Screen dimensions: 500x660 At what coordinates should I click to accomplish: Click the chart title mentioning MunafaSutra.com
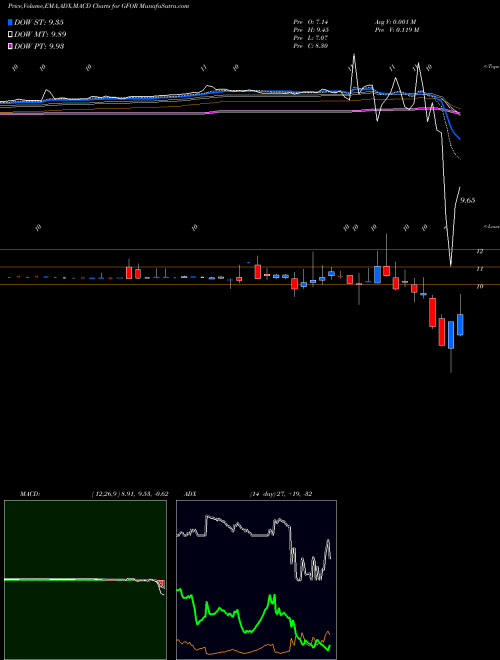coord(98,6)
